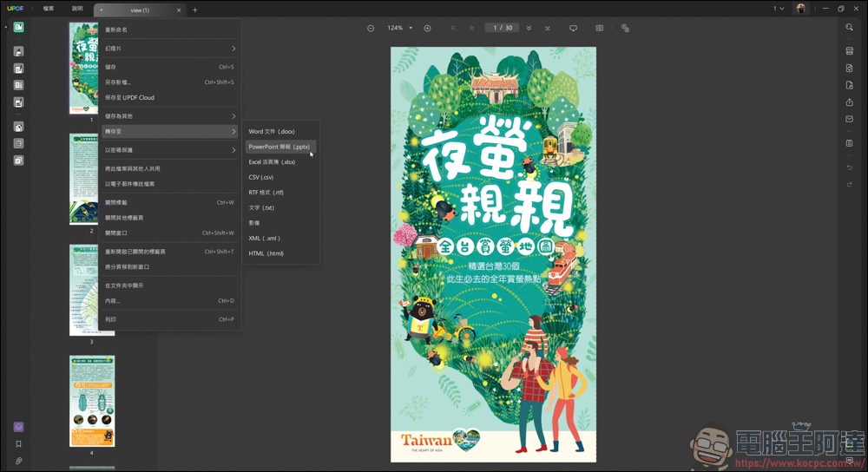
Task: Open the Attachments paperclip icon
Action: (18, 461)
